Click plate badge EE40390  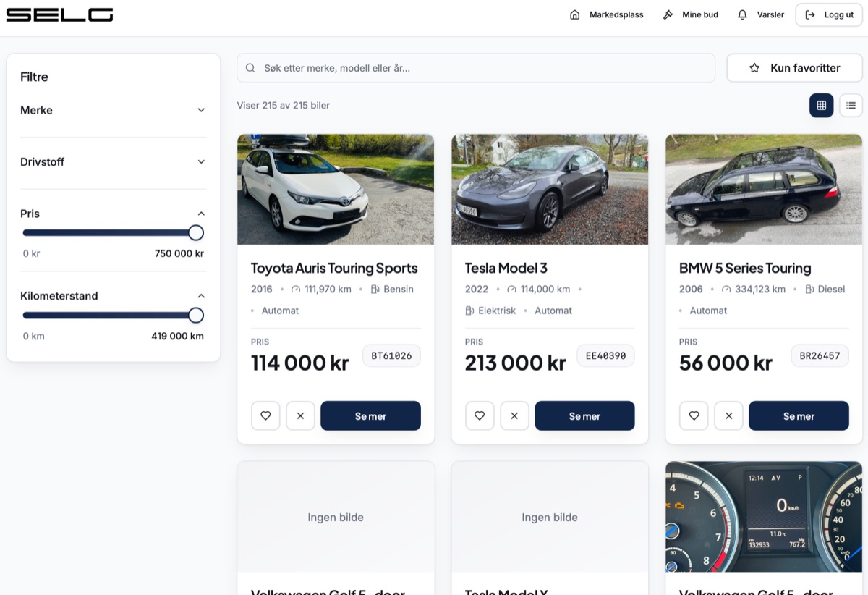pos(605,355)
